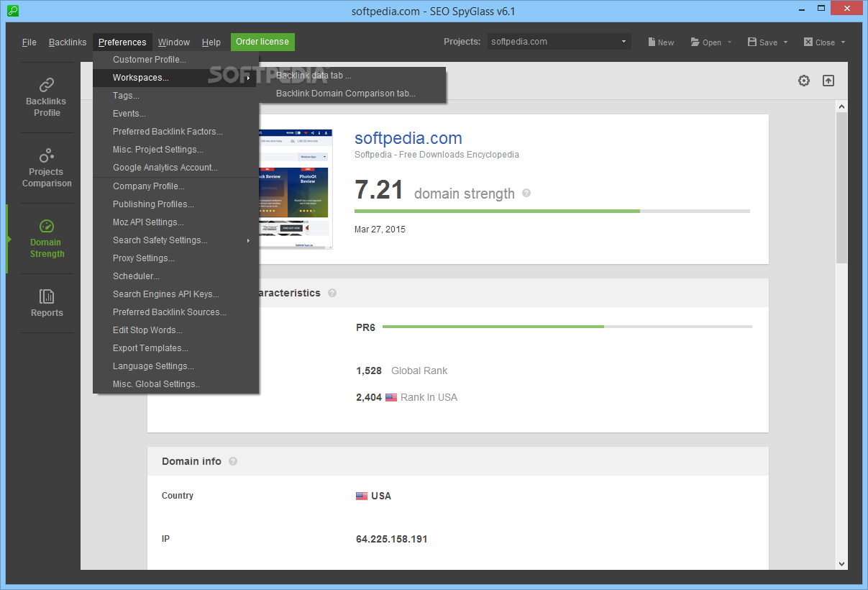Viewport: 868px width, 590px height.
Task: Click the help icon beside domain strength
Action: [x=526, y=194]
